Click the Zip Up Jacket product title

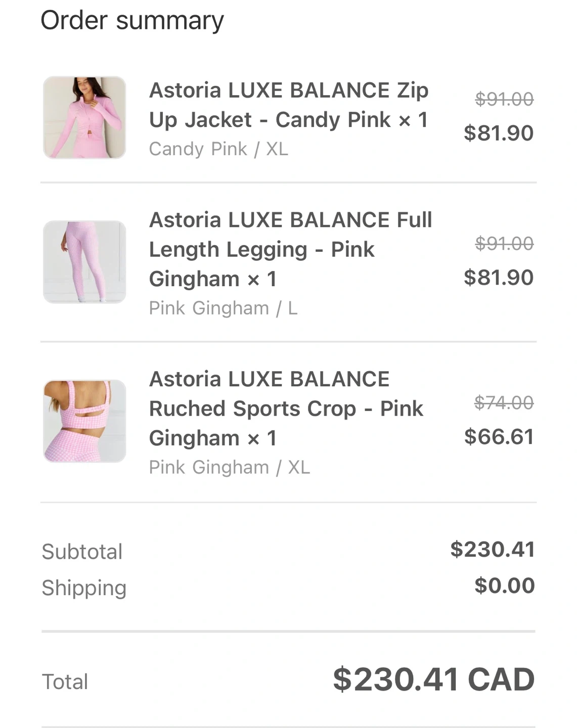[289, 105]
